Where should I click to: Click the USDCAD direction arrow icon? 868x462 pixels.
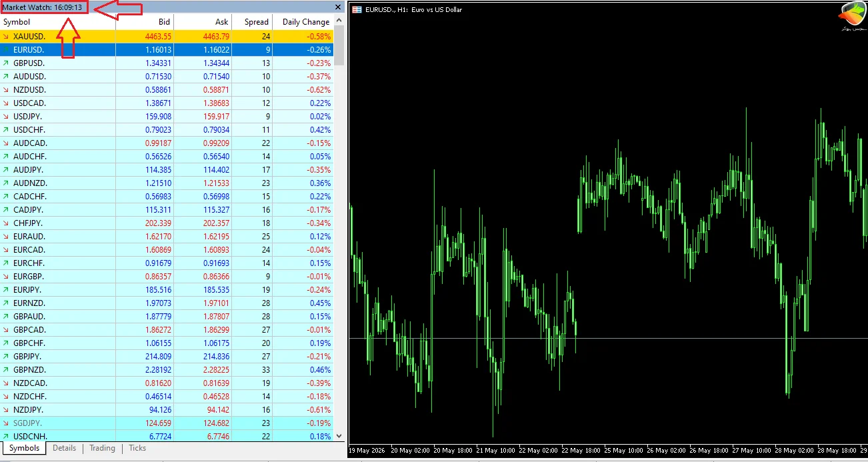click(x=6, y=103)
